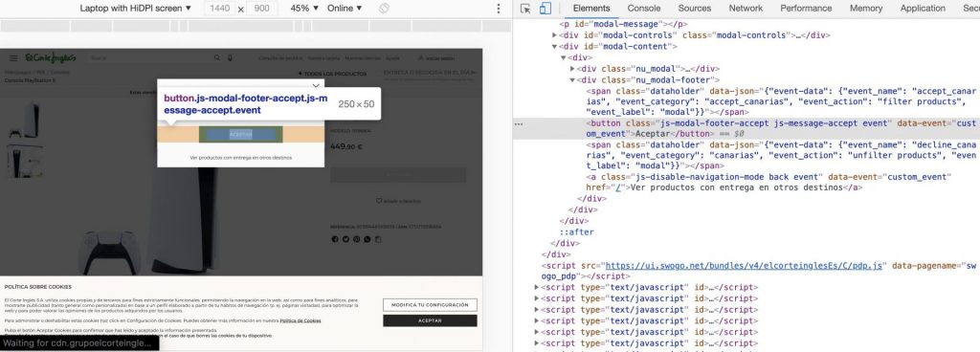
Task: Open the device toolbar three-dot menu
Action: pyautogui.click(x=498, y=8)
